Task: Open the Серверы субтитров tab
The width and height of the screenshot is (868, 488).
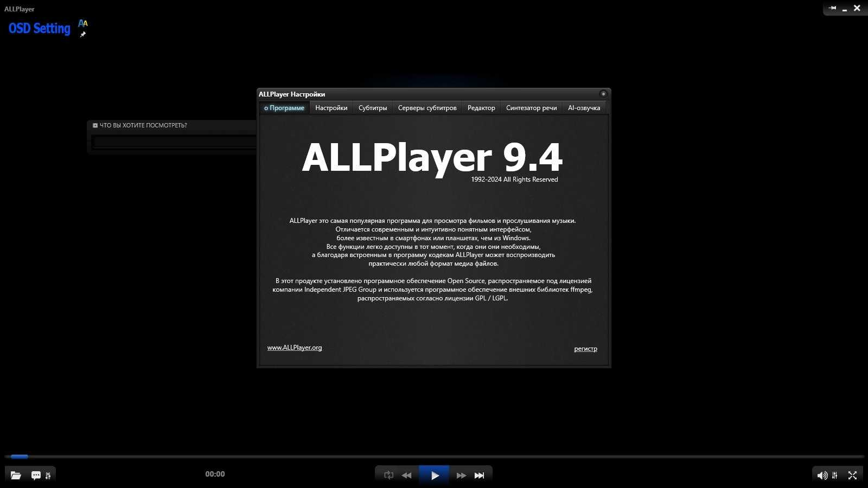Action: pos(427,108)
